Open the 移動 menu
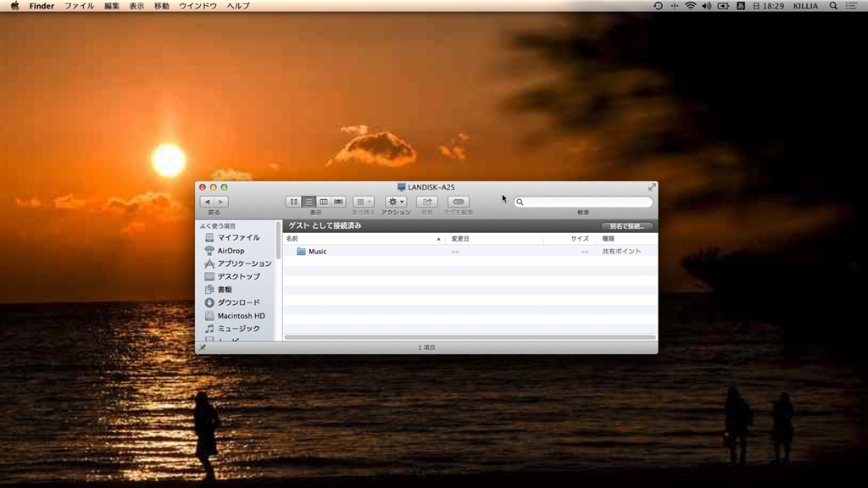Screen dimensions: 868x488 tap(162, 6)
